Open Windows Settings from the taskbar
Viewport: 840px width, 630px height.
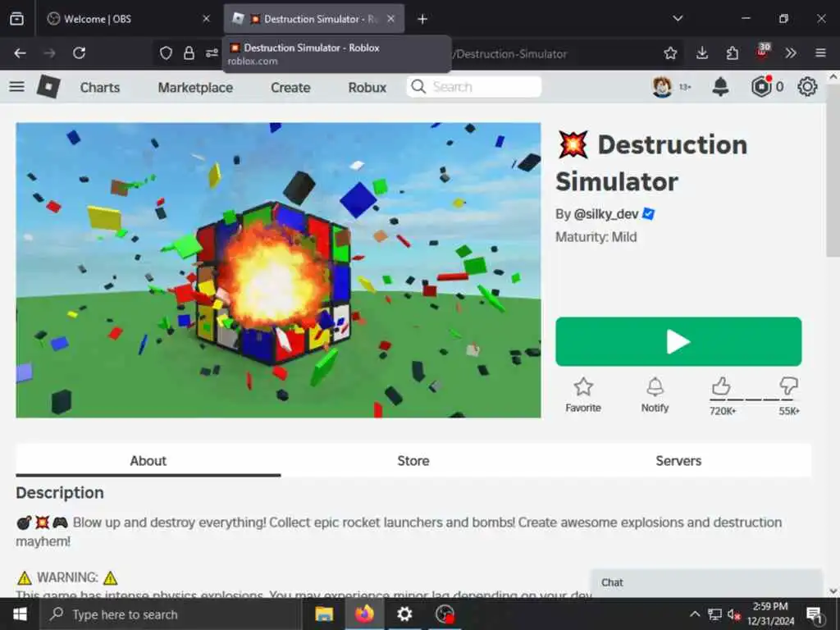tap(404, 614)
